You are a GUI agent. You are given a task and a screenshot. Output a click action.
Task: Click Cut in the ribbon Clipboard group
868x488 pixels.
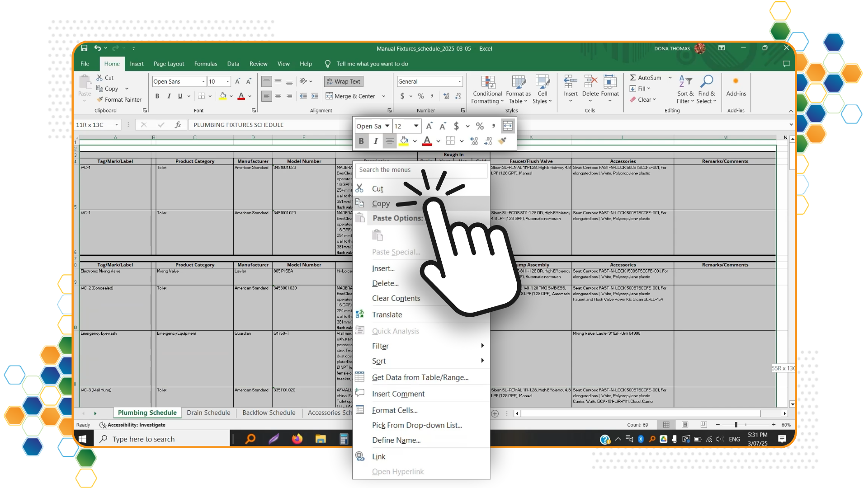tap(105, 78)
